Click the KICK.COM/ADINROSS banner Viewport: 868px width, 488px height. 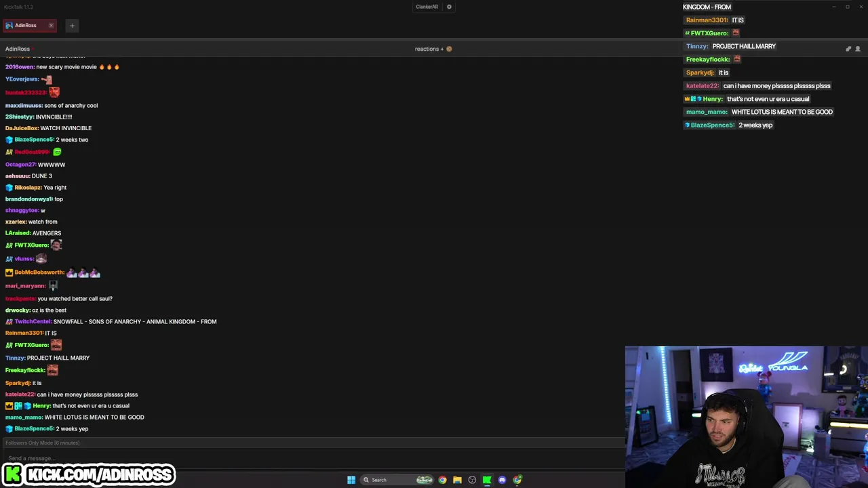[89, 474]
